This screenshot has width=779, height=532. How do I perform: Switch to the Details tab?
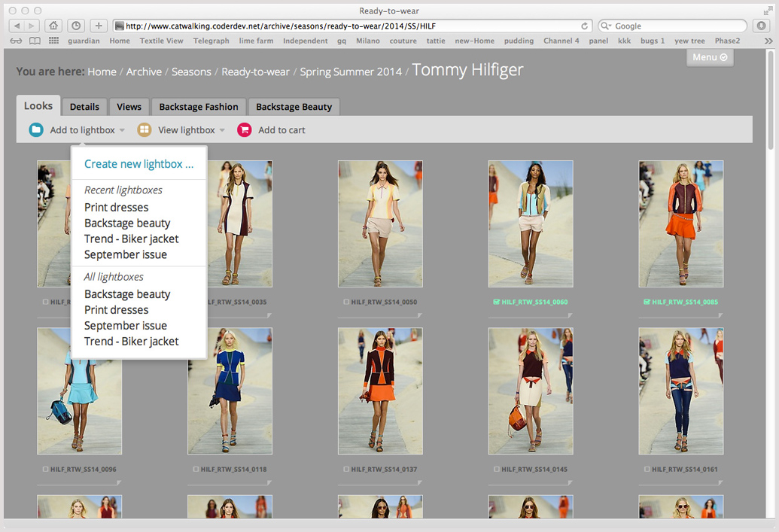(84, 107)
